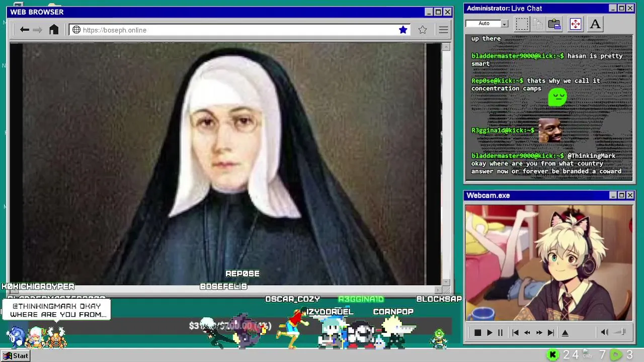The width and height of the screenshot is (644, 362).
Task: Click the outlined favorites star icon
Action: (423, 30)
